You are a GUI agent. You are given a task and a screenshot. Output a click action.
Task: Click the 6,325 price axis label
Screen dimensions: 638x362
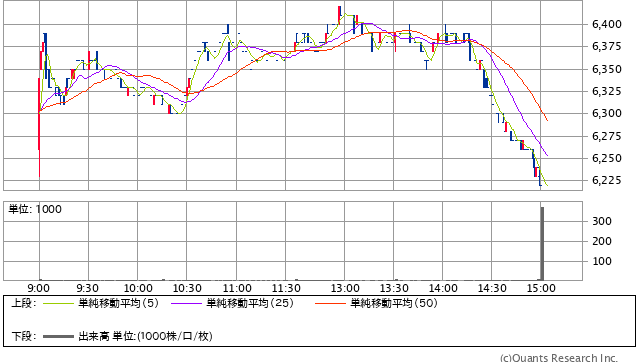(607, 91)
